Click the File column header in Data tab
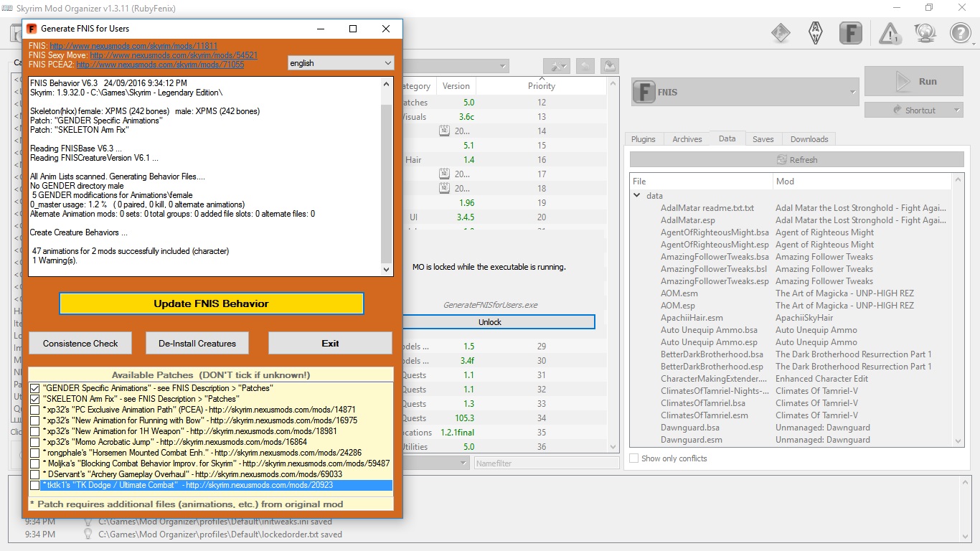 [x=702, y=182]
